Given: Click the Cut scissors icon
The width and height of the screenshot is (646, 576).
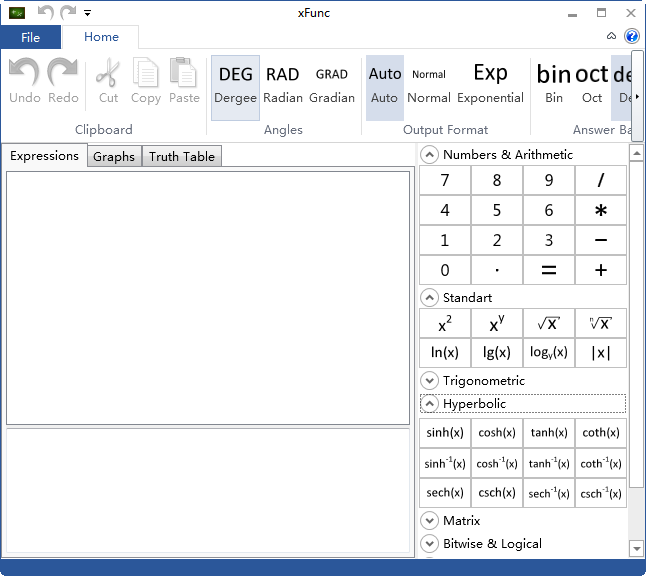Looking at the screenshot, I should pos(108,82).
